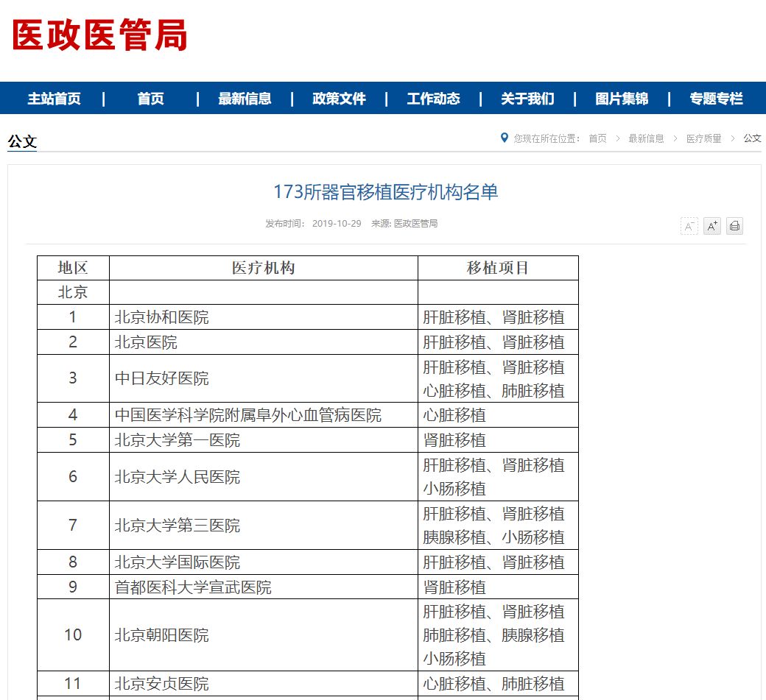Go to 首页 in navigation bar
This screenshot has width=766, height=700.
[150, 99]
